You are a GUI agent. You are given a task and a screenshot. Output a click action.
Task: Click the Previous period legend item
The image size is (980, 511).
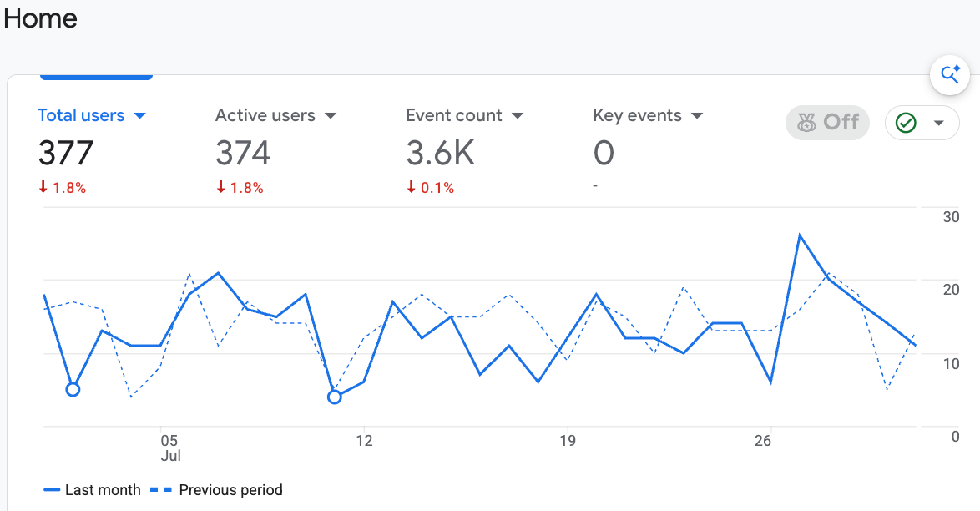click(216, 490)
